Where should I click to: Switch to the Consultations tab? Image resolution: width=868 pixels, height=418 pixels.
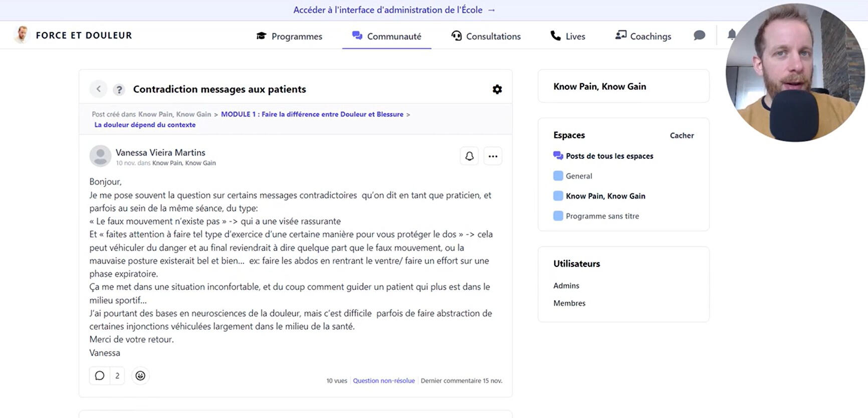pos(486,36)
